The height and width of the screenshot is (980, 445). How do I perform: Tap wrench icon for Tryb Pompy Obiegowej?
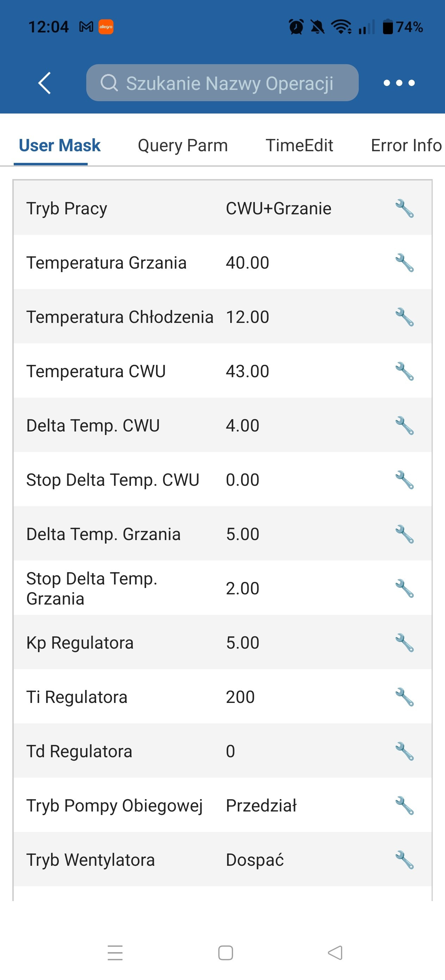[405, 806]
